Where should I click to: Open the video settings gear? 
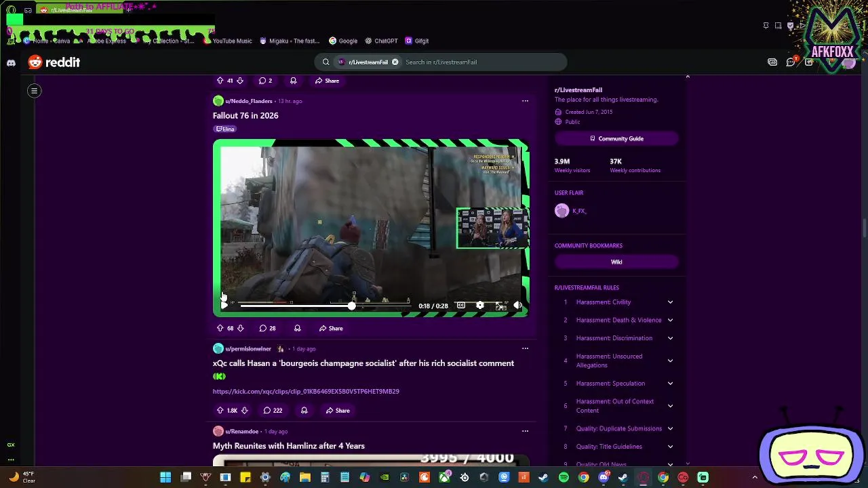click(x=480, y=306)
